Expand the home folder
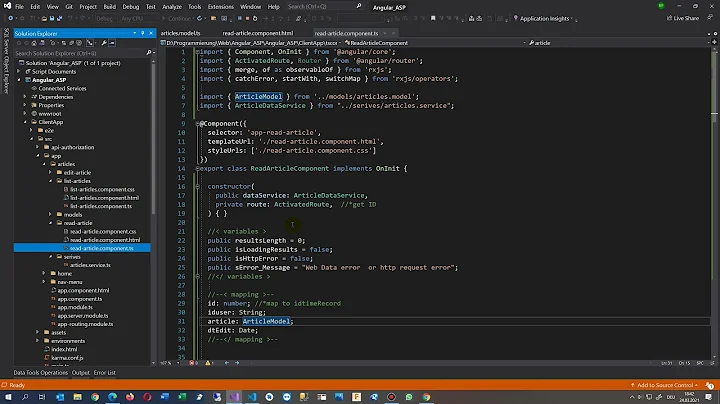 click(44, 273)
